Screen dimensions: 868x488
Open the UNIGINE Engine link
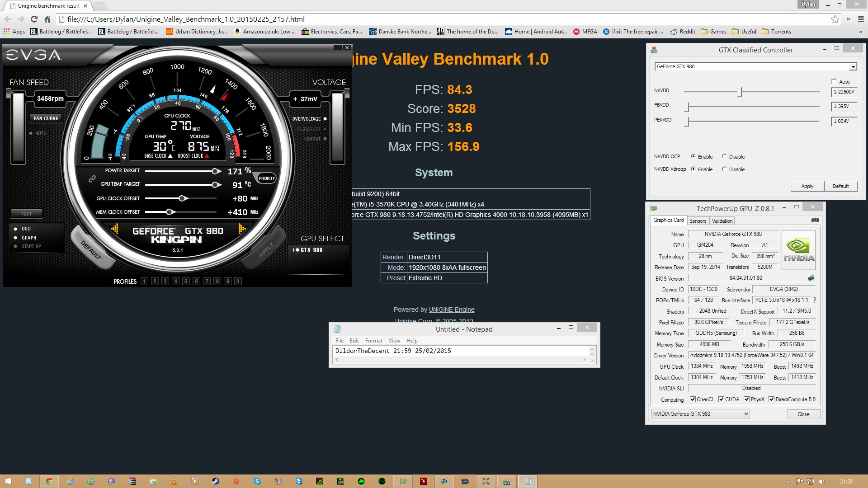click(x=452, y=310)
